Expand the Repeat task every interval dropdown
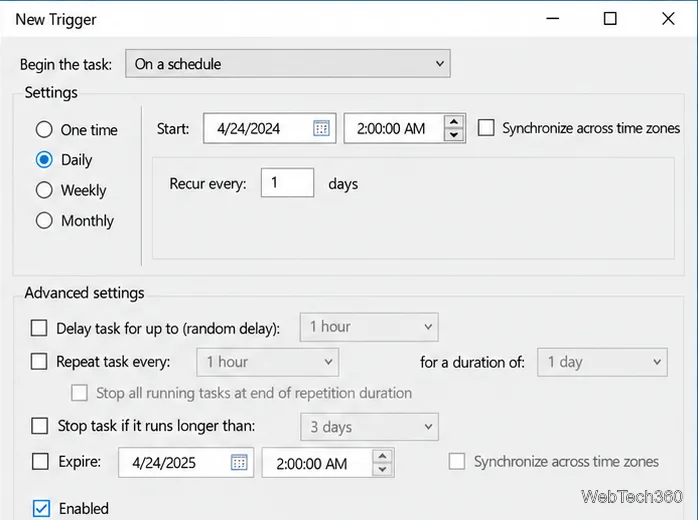This screenshot has width=698, height=520. click(268, 362)
